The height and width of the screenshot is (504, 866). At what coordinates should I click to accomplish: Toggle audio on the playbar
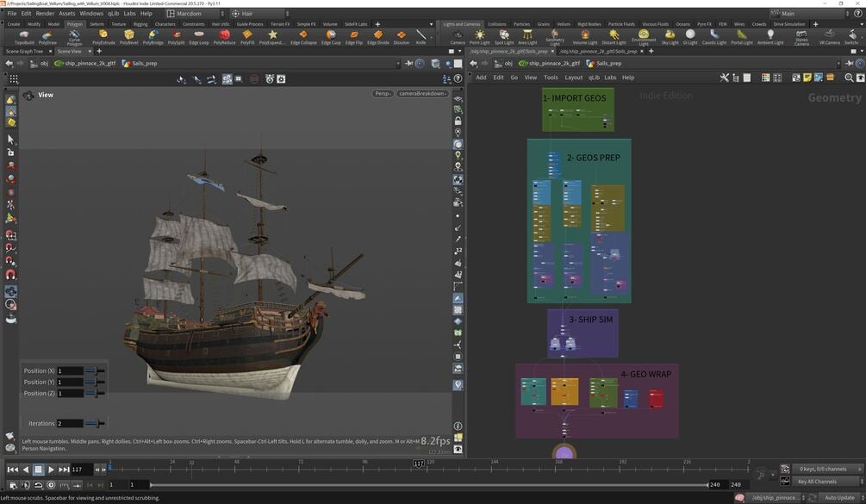coord(25,485)
